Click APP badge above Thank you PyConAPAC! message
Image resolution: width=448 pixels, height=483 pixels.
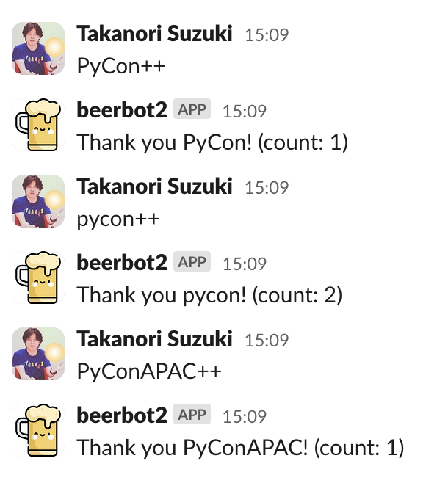coord(192,415)
